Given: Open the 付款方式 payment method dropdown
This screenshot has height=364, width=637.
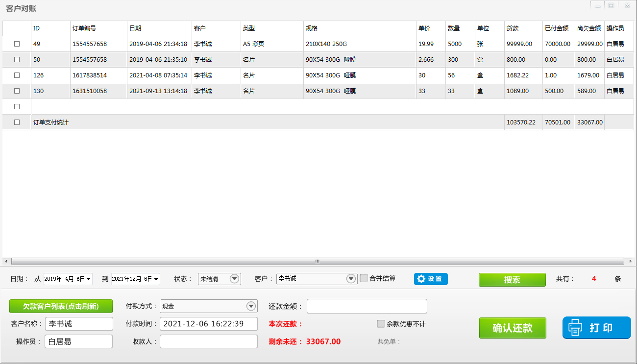Looking at the screenshot, I should coord(251,306).
